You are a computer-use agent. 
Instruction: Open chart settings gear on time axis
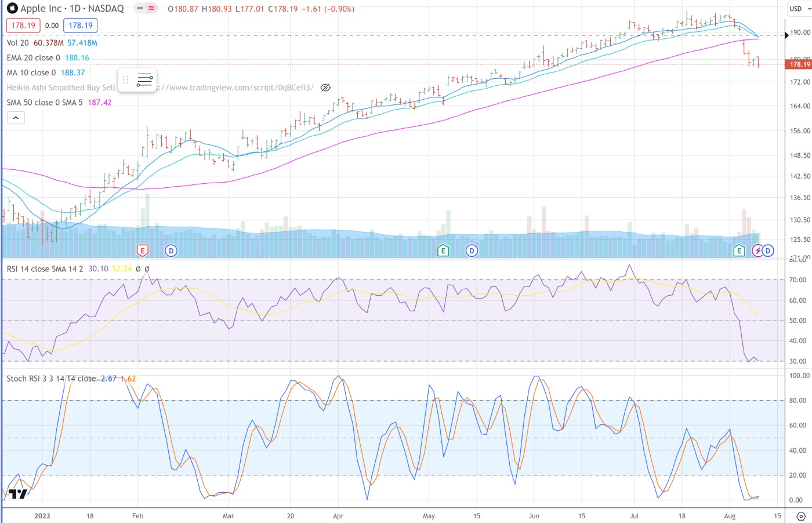[x=801, y=516]
